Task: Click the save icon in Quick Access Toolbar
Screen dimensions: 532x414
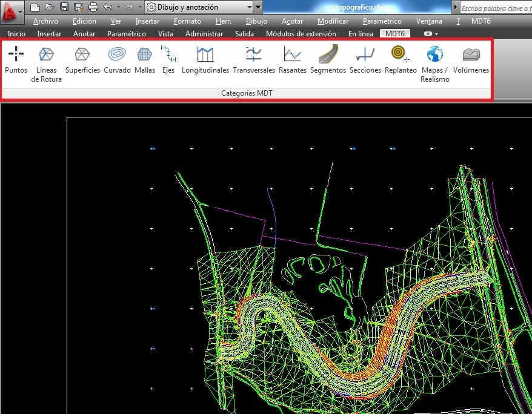Action: coord(64,7)
